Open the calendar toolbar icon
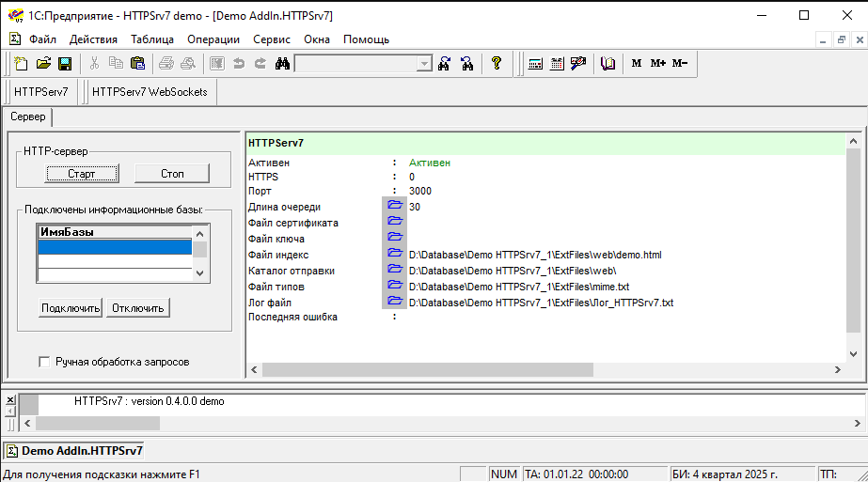The width and height of the screenshot is (868, 482). (x=557, y=63)
